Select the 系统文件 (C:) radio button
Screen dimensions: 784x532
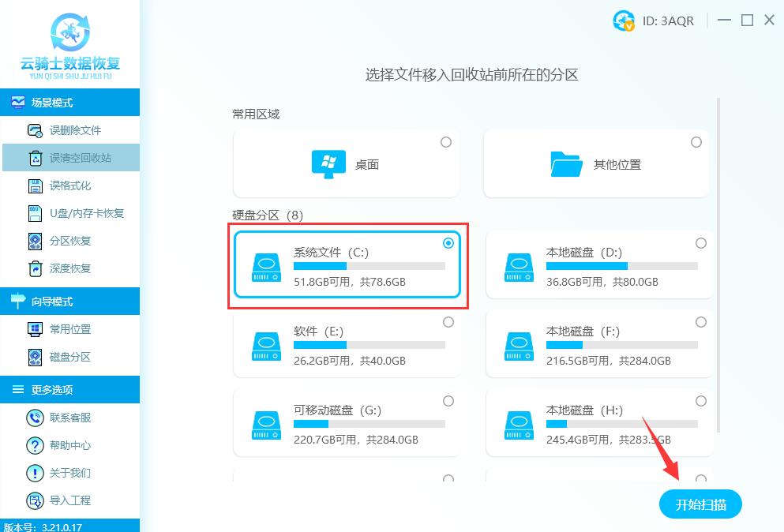pyautogui.click(x=448, y=243)
